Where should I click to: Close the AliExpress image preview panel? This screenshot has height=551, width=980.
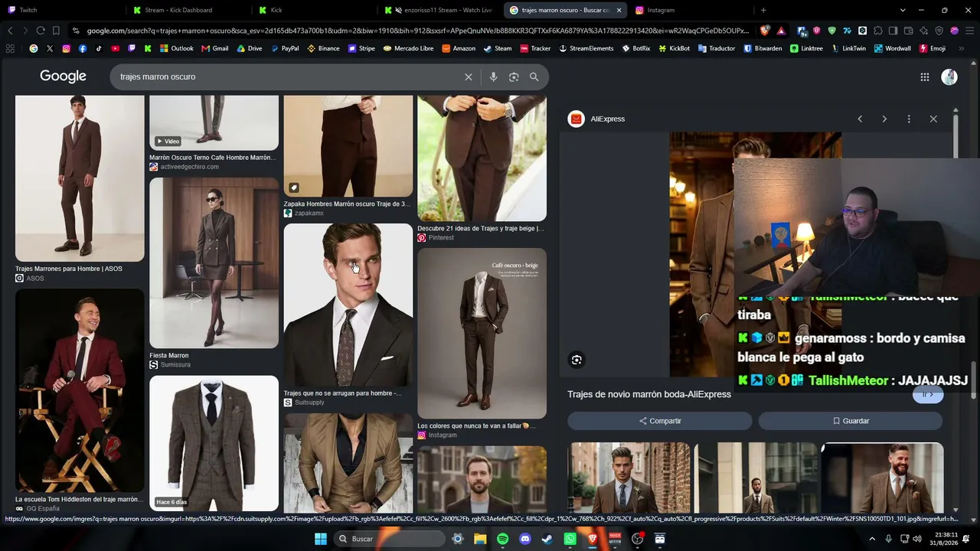pos(933,119)
